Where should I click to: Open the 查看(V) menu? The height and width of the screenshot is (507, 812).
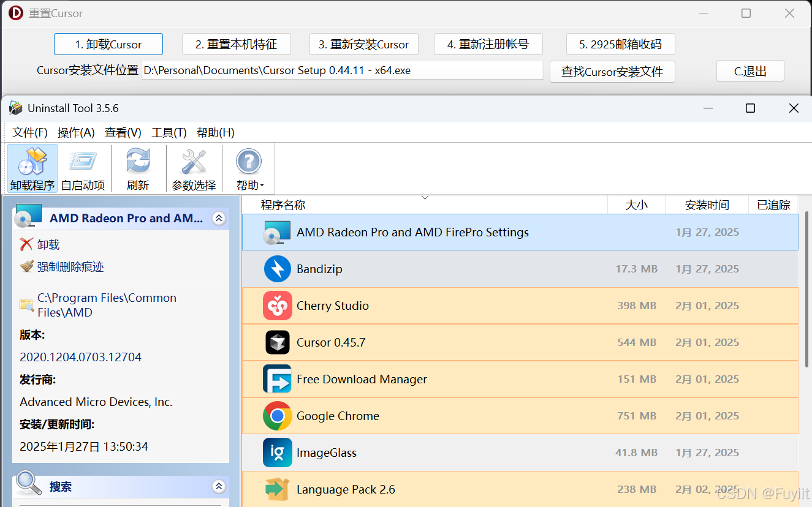tap(123, 132)
